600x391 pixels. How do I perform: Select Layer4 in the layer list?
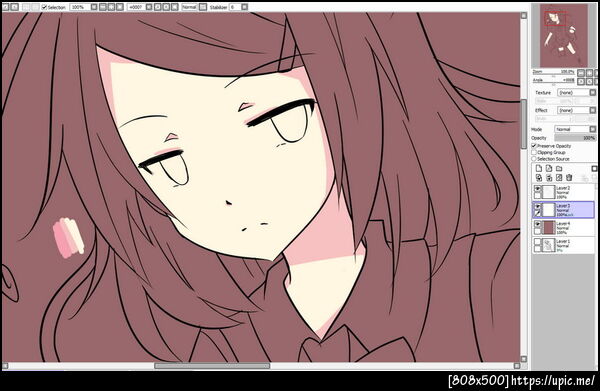(x=564, y=228)
